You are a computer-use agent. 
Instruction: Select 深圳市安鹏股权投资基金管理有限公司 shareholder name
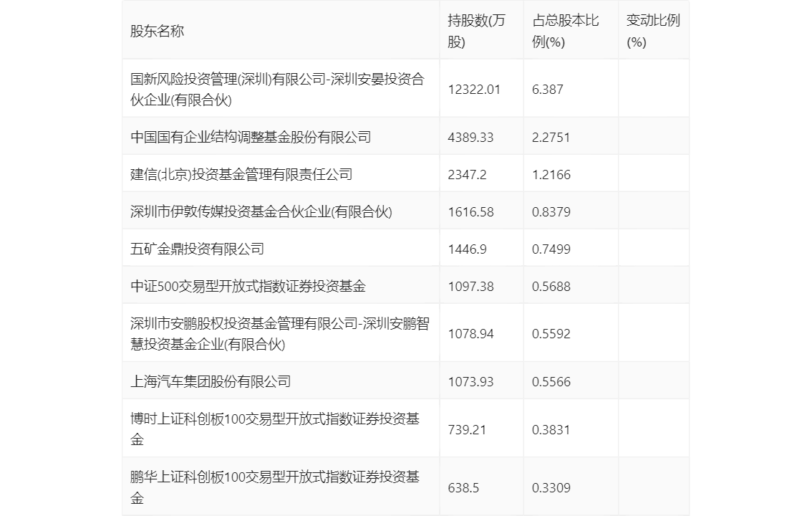[x=280, y=334]
